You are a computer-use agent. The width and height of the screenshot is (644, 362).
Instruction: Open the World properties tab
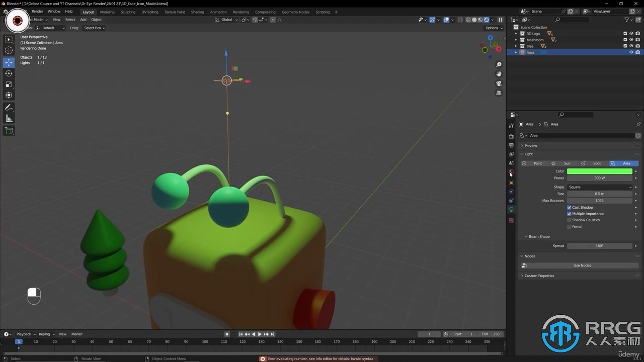click(x=511, y=172)
